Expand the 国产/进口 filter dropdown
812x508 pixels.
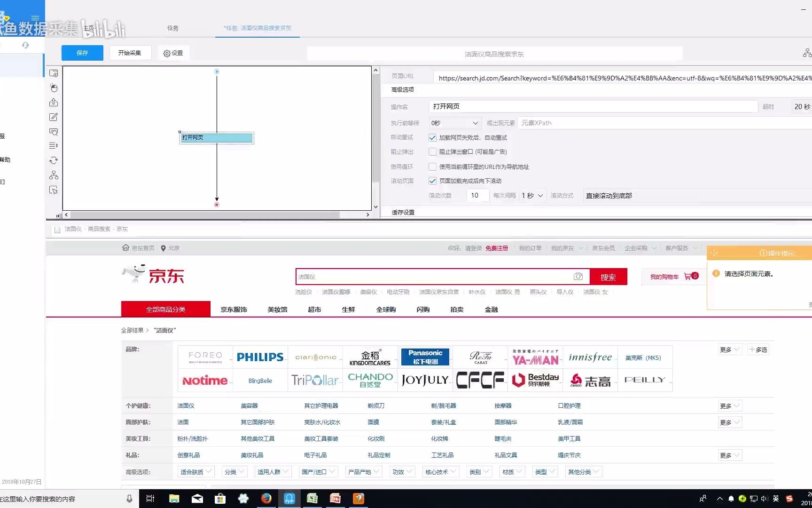click(x=319, y=472)
